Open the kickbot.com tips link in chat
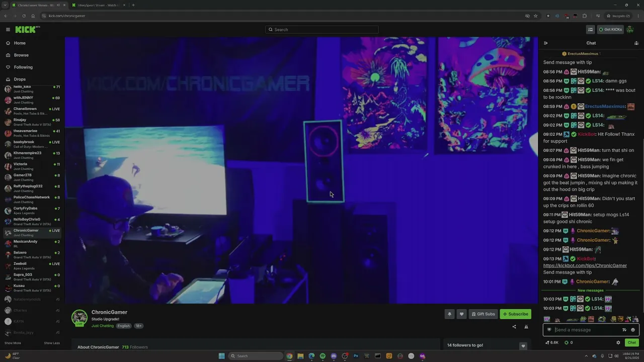This screenshot has height=362, width=644. coord(585,265)
